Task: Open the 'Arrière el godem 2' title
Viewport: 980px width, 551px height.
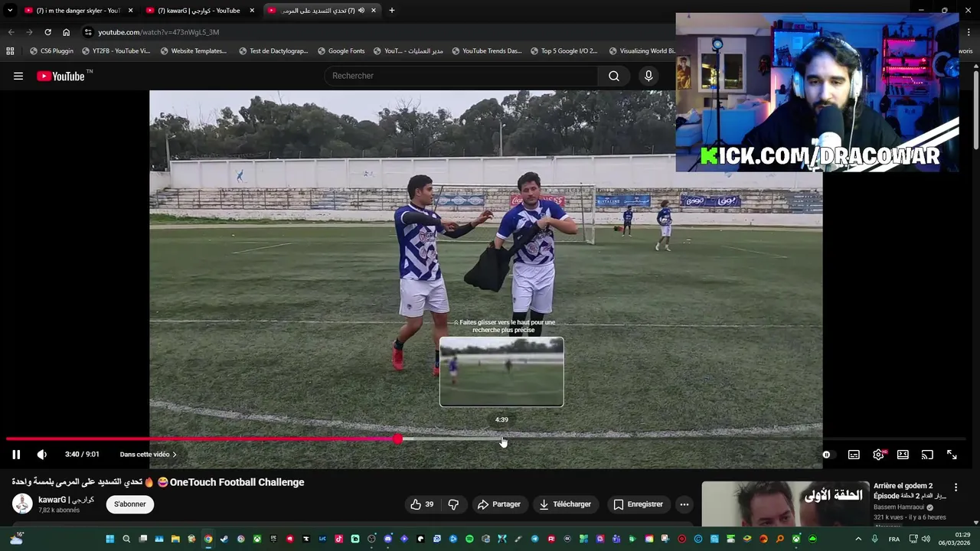Action: tap(908, 491)
